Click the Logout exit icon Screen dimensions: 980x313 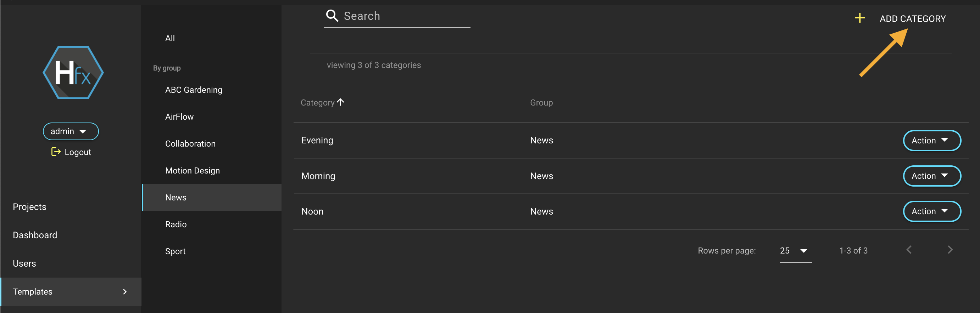[x=56, y=152]
